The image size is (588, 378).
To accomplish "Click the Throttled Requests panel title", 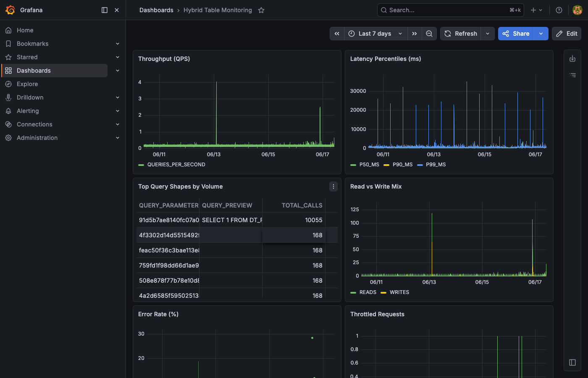I will click(x=377, y=314).
